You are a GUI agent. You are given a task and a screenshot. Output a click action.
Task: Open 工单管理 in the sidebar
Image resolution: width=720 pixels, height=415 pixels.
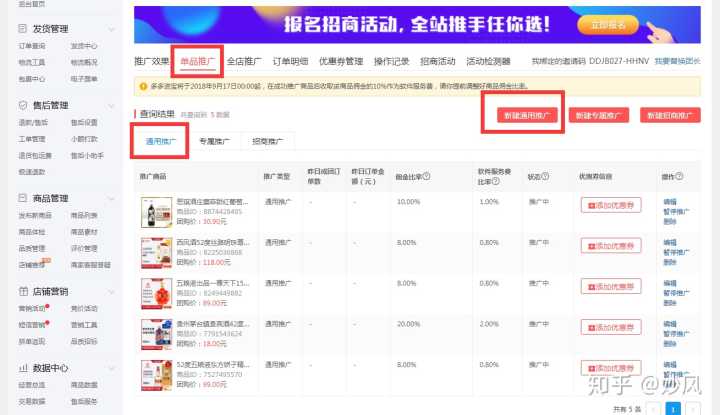(x=32, y=139)
